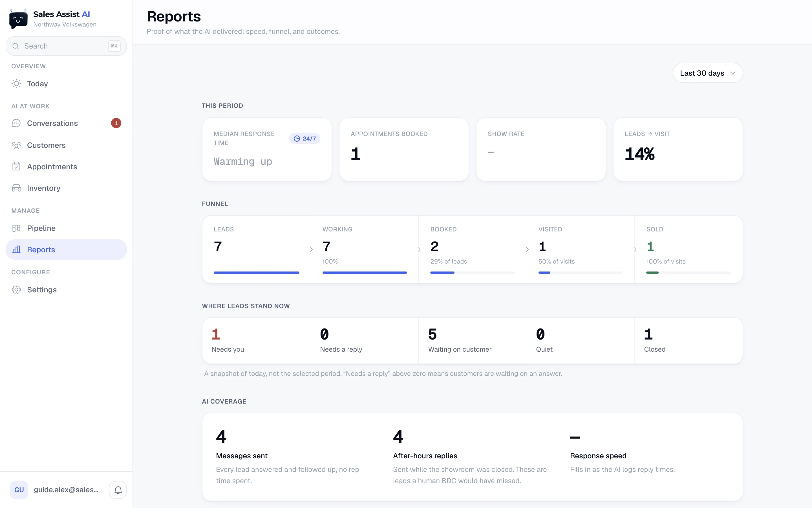812x508 pixels.
Task: Click the Customers people icon
Action: [16, 145]
